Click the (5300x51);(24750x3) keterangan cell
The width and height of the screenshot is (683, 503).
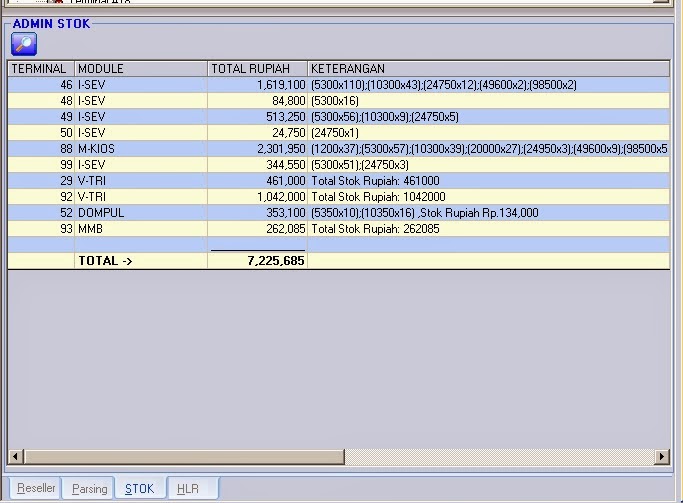pos(489,165)
